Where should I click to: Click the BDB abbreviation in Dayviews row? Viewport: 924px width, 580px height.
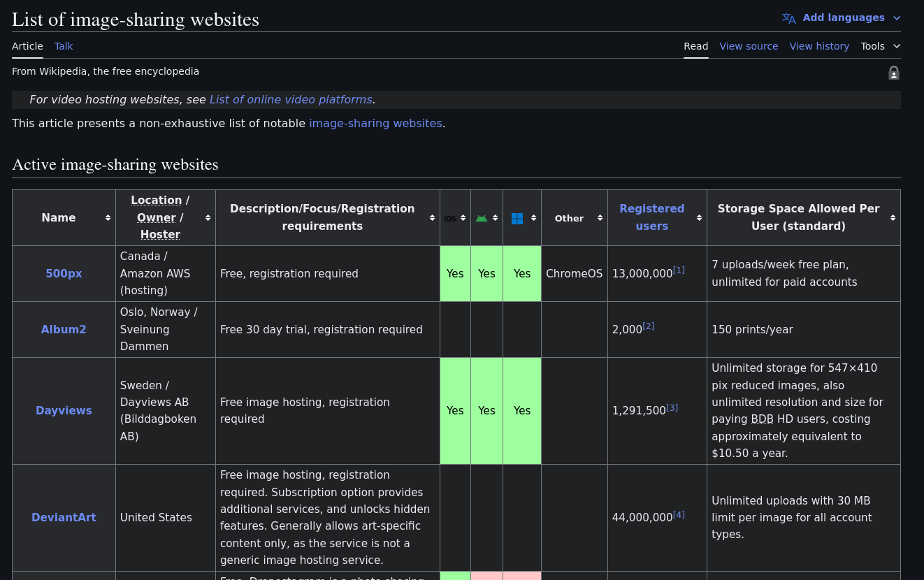[x=763, y=419]
